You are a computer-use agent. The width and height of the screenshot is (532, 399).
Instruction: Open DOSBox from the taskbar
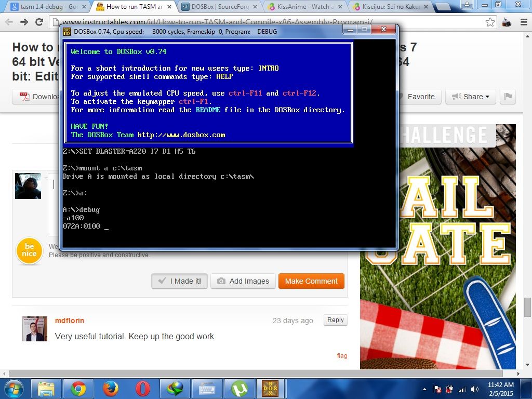pyautogui.click(x=270, y=389)
